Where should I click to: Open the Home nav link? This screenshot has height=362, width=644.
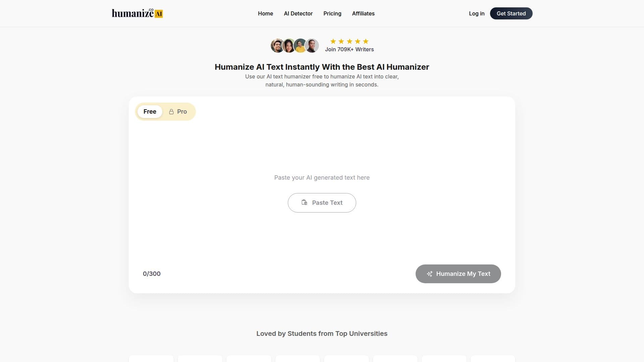tap(265, 13)
